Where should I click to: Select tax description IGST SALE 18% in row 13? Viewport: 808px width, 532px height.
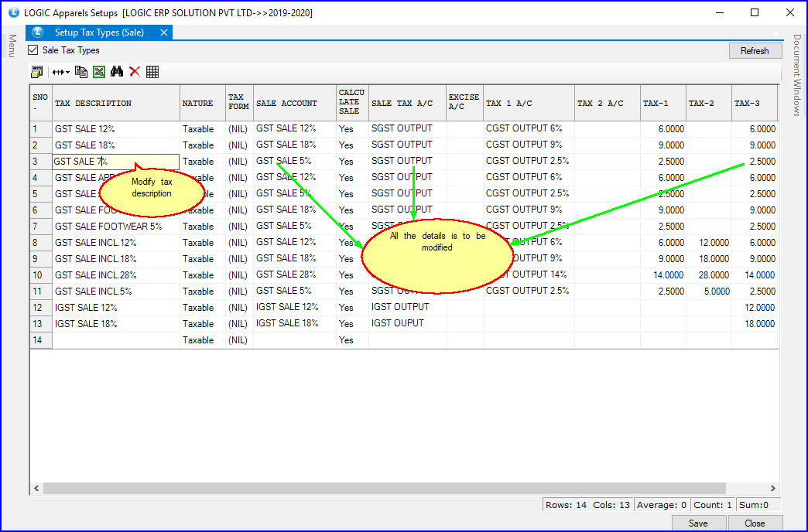116,323
